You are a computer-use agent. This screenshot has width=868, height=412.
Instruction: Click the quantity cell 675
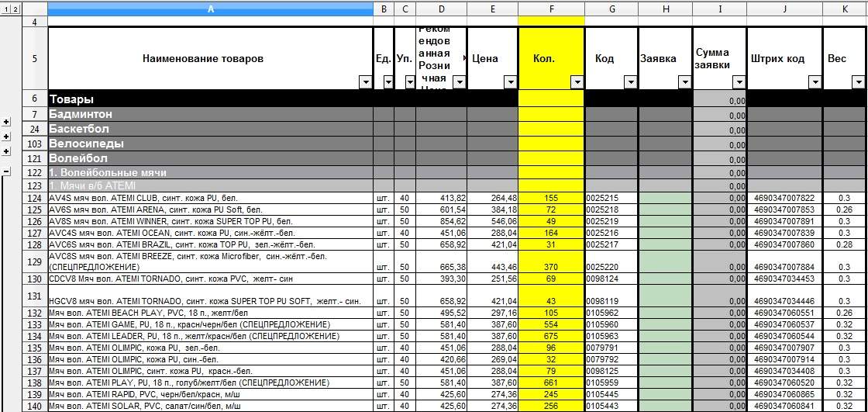[x=551, y=336]
